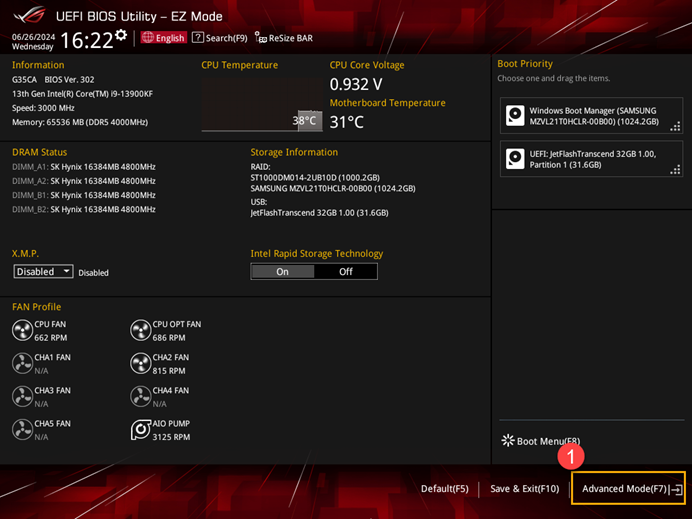This screenshot has height=519, width=692.
Task: Click the DIMM_B2 SK Hynix row
Action: click(x=84, y=209)
